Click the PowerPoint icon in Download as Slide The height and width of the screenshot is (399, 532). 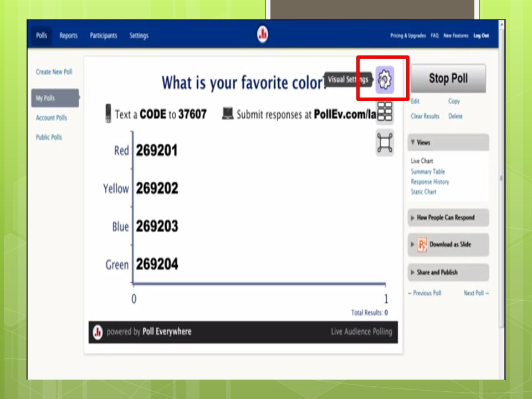click(422, 244)
